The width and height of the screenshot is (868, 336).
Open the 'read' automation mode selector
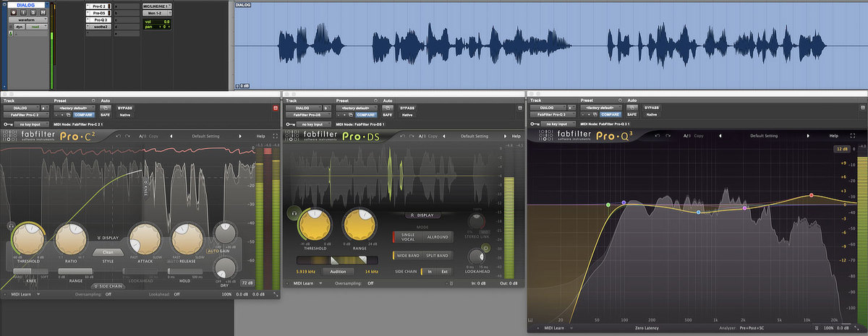(x=37, y=27)
